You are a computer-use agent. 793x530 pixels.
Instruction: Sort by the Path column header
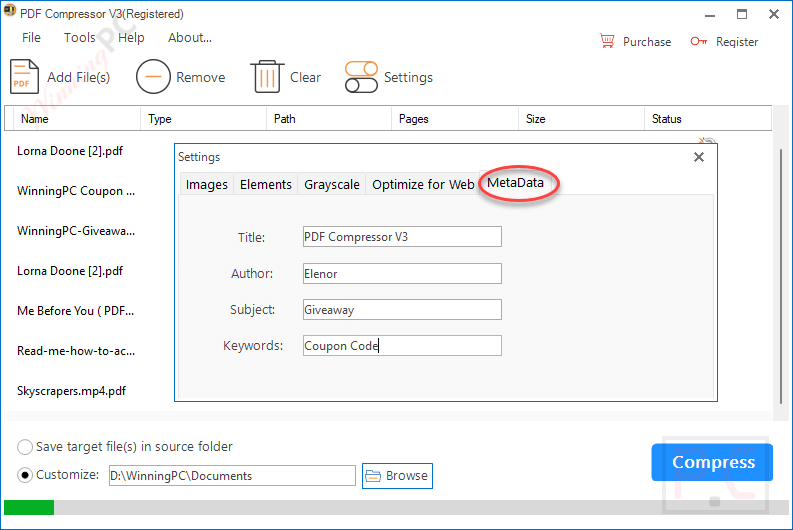(329, 119)
